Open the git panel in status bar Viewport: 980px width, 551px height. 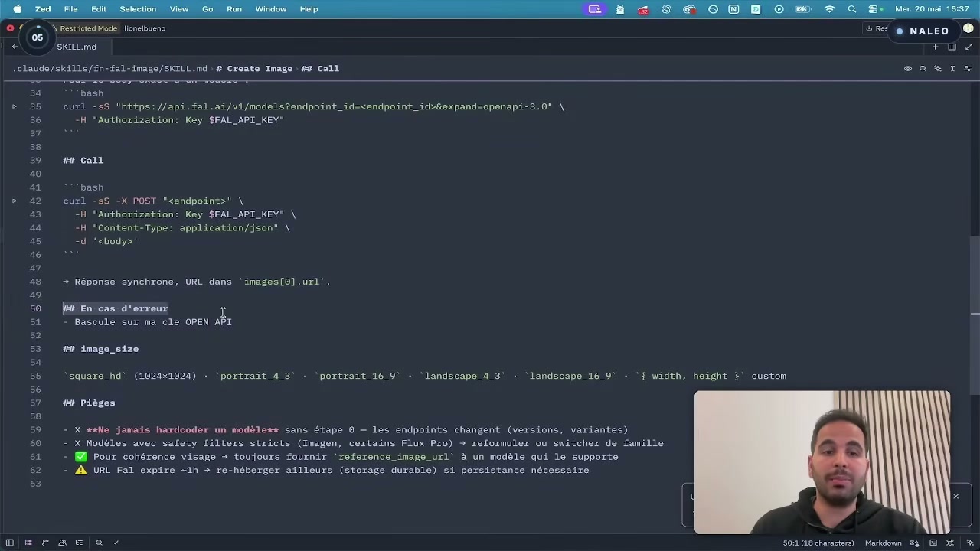[45, 543]
